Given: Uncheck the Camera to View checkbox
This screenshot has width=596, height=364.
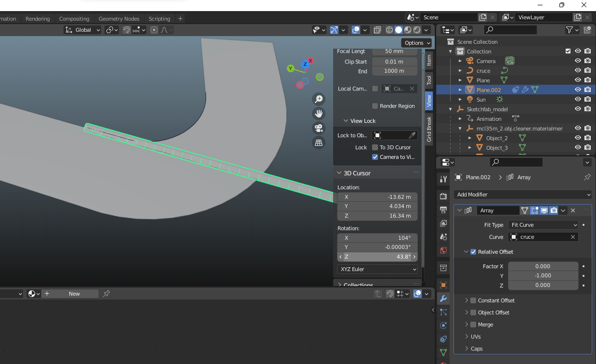Looking at the screenshot, I should point(375,157).
